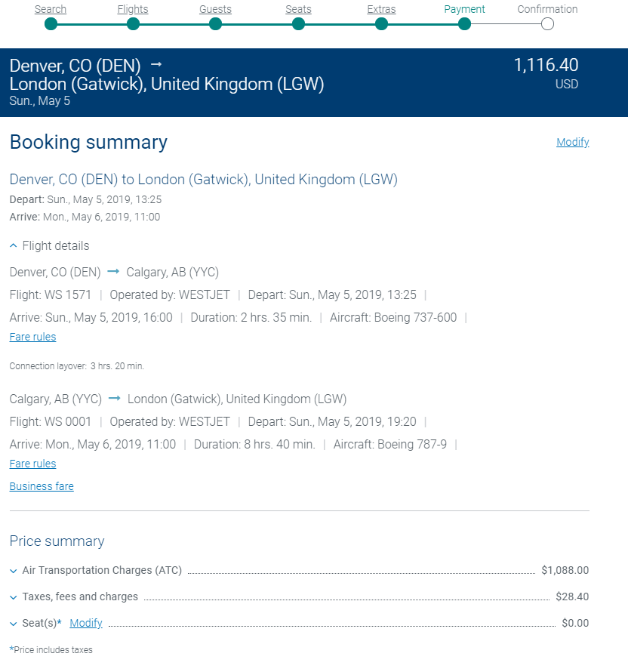Click the empty Confirmation step circle
Viewport: 628px width, 672px height.
[547, 24]
